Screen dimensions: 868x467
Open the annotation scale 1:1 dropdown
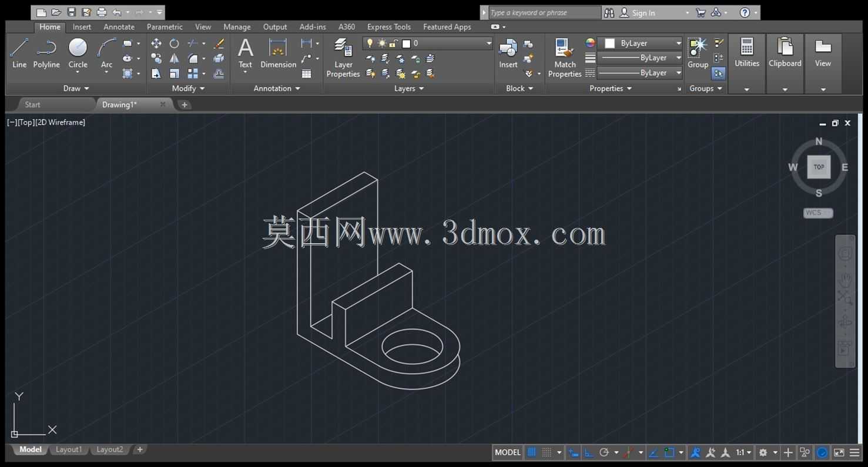click(743, 452)
